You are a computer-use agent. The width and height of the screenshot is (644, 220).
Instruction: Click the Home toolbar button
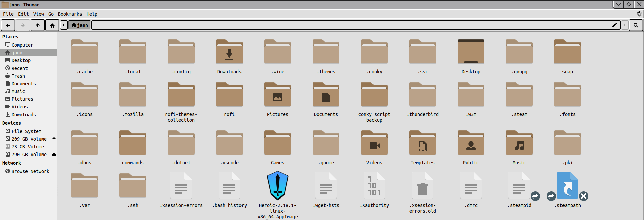(x=52, y=25)
